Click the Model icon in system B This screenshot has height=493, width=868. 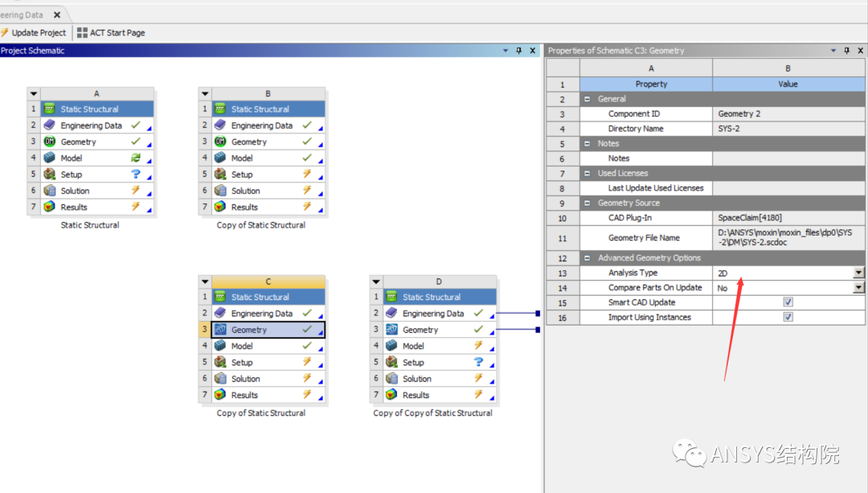tap(220, 158)
